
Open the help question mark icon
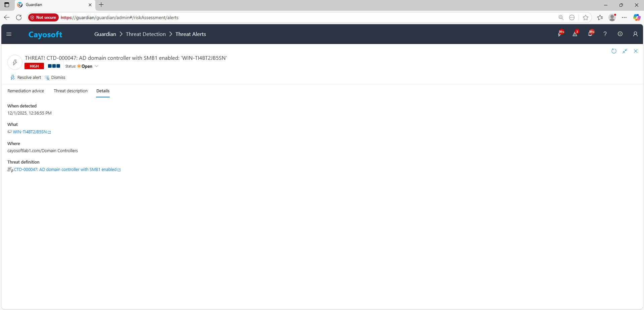[x=605, y=34]
